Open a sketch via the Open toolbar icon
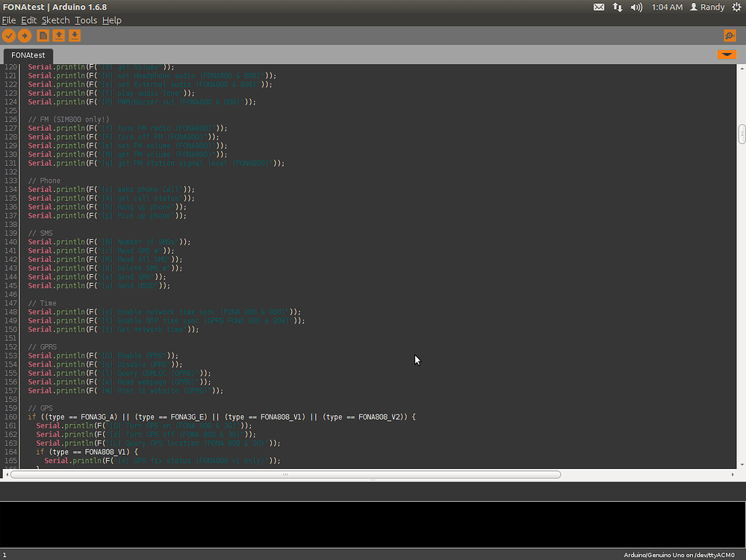This screenshot has width=746, height=560. pos(58,35)
